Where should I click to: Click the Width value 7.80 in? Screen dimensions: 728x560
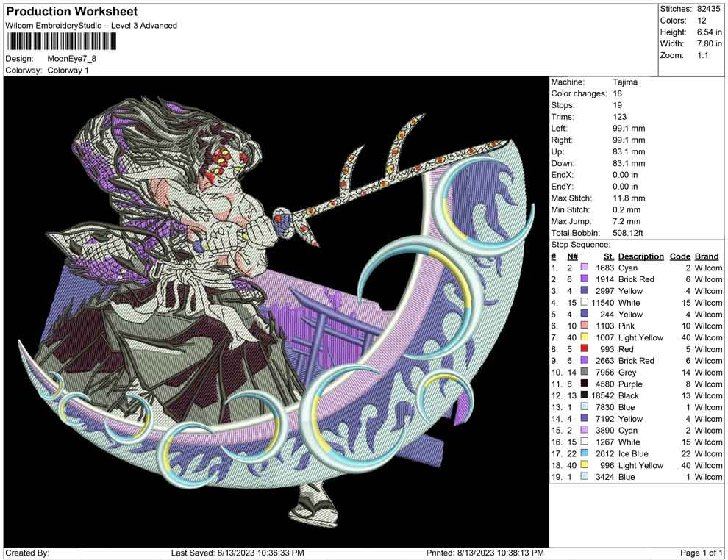tap(710, 43)
